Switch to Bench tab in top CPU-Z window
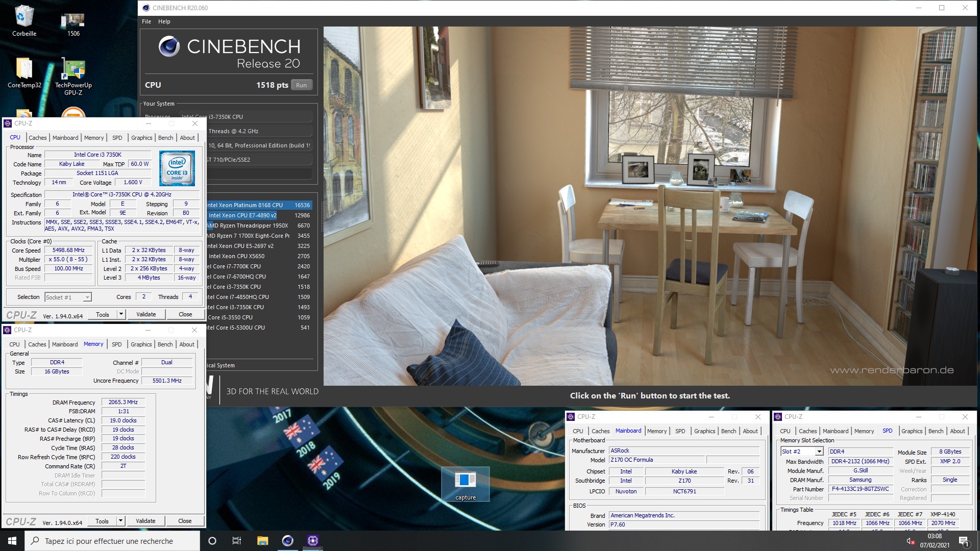980x551 pixels. tap(165, 138)
